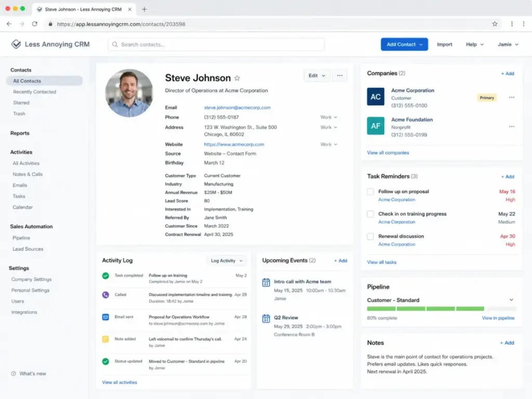Click the site lock icon in address bar
The image size is (532, 399).
click(50, 24)
